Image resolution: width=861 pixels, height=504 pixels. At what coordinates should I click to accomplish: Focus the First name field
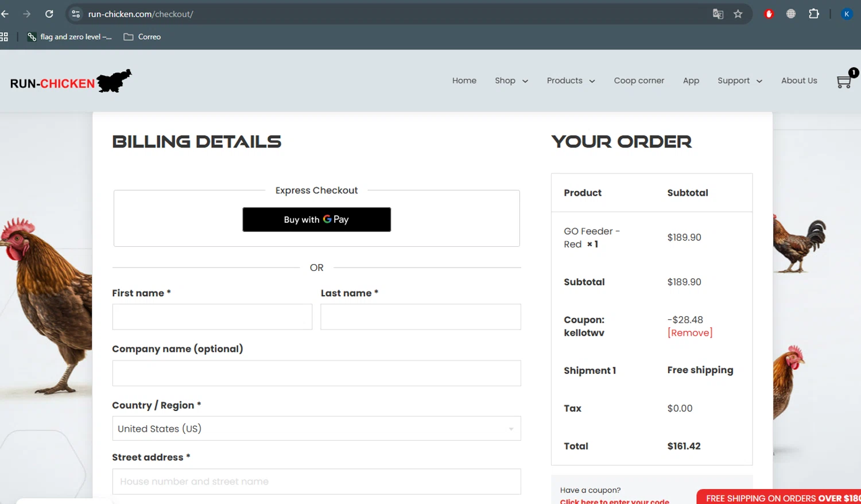tap(212, 317)
